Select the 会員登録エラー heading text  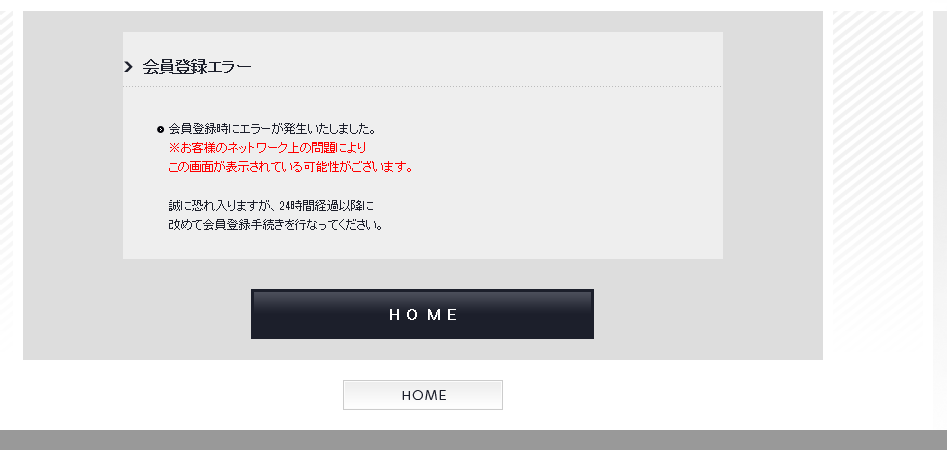[x=197, y=66]
